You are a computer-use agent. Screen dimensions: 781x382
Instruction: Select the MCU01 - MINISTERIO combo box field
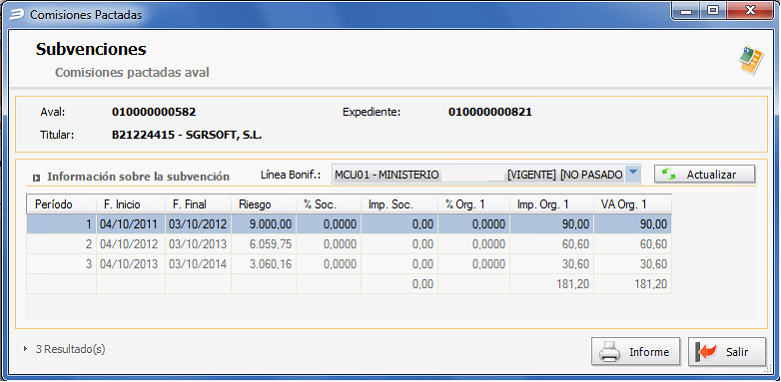486,175
